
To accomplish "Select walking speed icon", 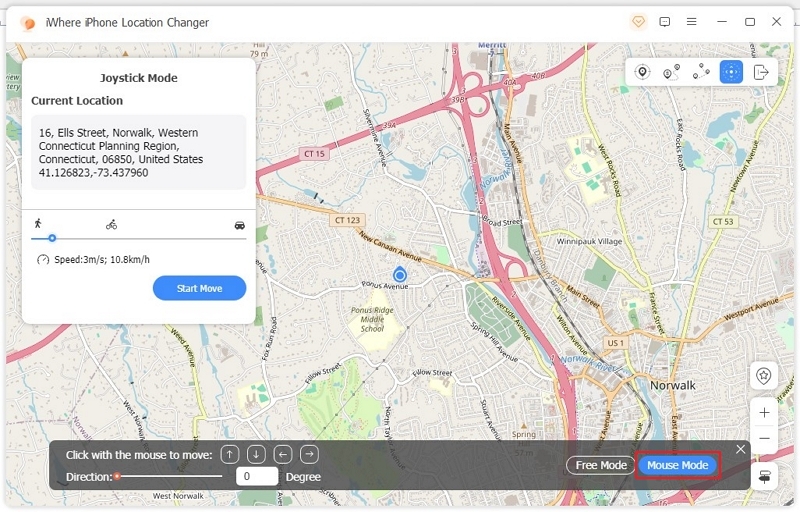I will [x=38, y=223].
